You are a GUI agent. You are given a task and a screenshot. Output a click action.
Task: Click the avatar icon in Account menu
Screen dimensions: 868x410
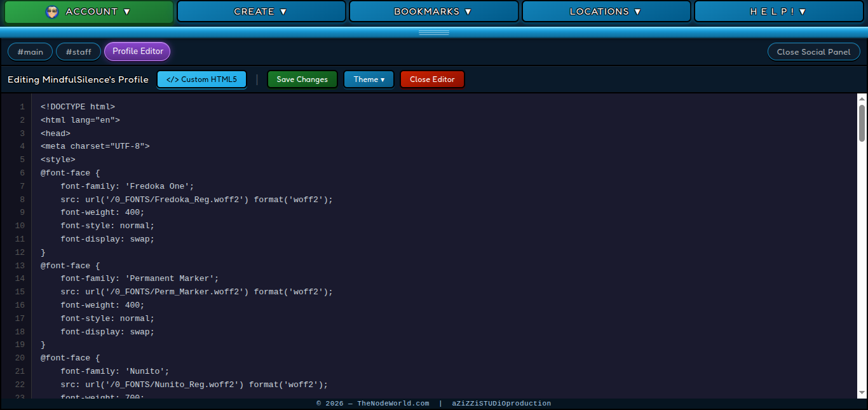pos(53,12)
